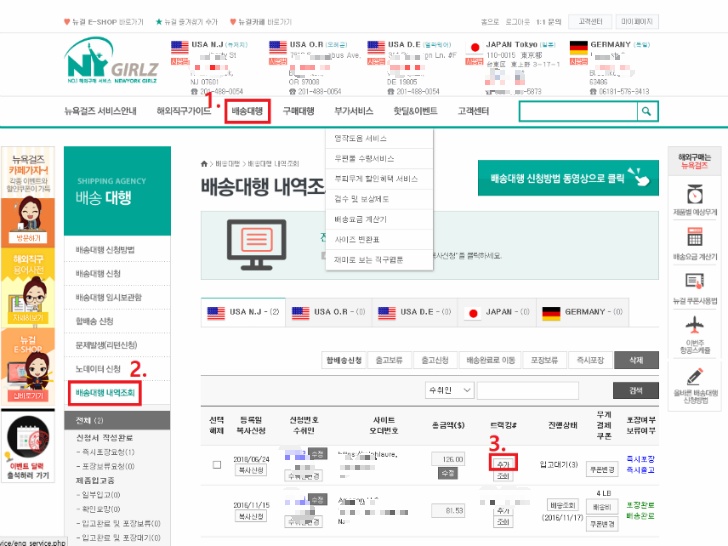Open 수취인 search type dropdown
The height and width of the screenshot is (546, 728).
click(449, 390)
